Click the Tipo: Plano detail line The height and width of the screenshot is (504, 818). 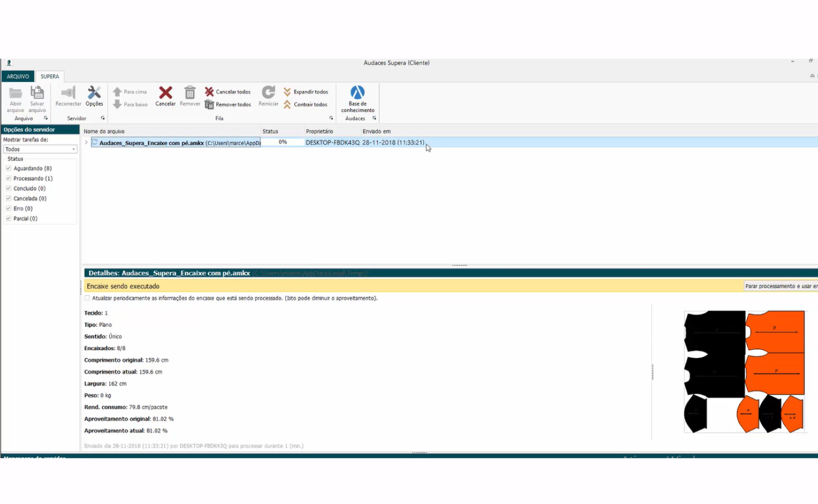point(98,325)
